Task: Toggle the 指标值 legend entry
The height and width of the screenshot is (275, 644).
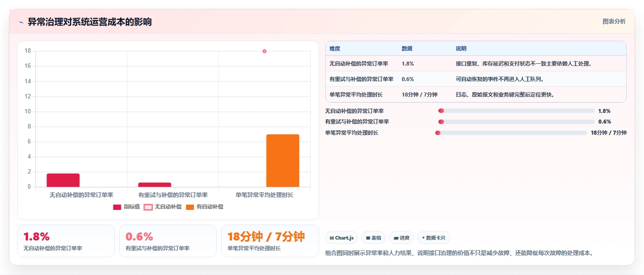Action: click(127, 207)
